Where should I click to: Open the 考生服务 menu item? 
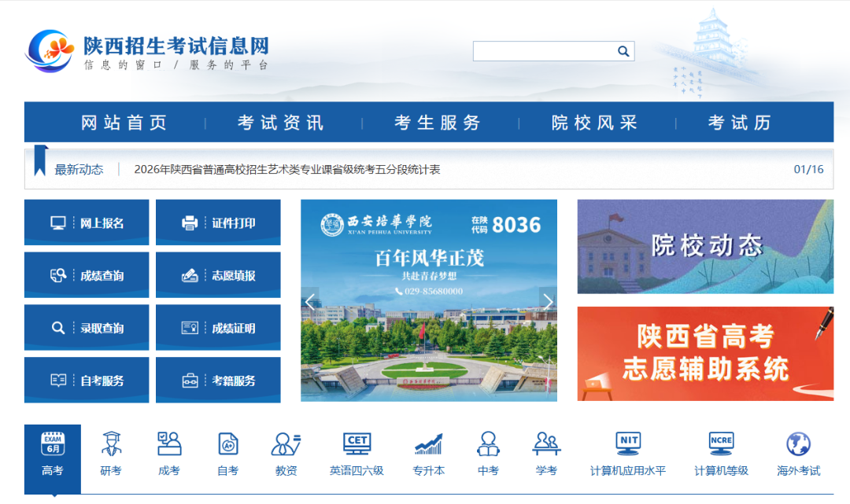437,123
